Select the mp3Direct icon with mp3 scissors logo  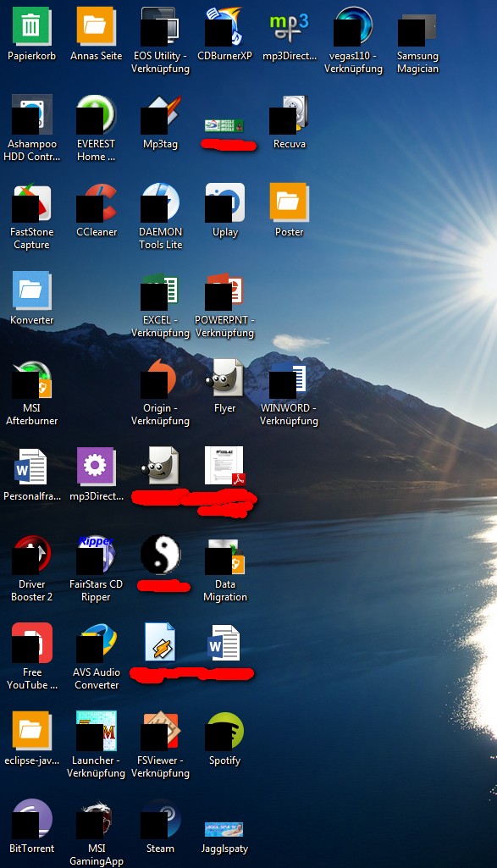click(x=289, y=26)
